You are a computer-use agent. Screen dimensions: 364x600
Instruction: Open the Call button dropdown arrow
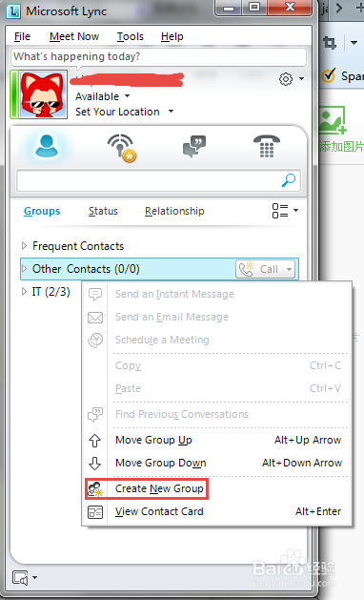point(289,269)
